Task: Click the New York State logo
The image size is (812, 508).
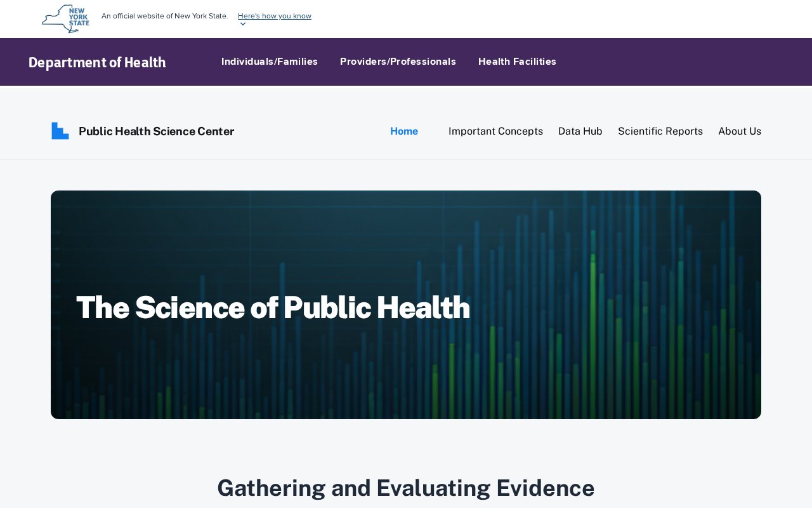Action: [x=65, y=18]
